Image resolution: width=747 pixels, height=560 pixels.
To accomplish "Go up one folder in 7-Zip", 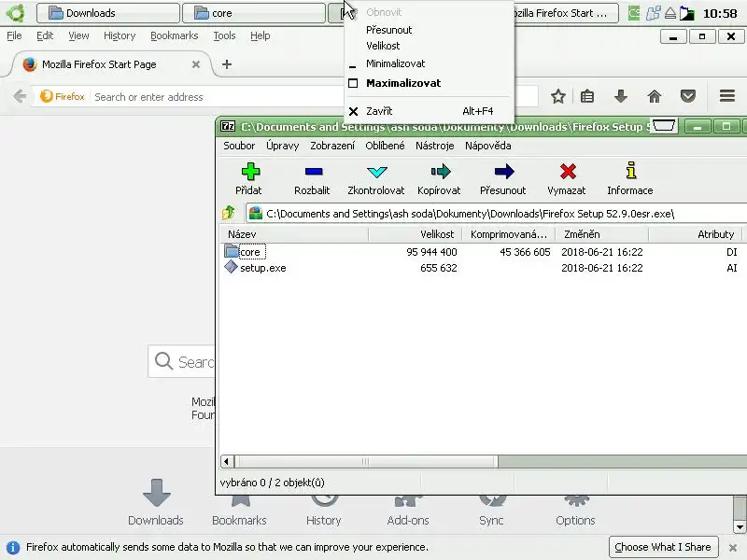I will [229, 213].
